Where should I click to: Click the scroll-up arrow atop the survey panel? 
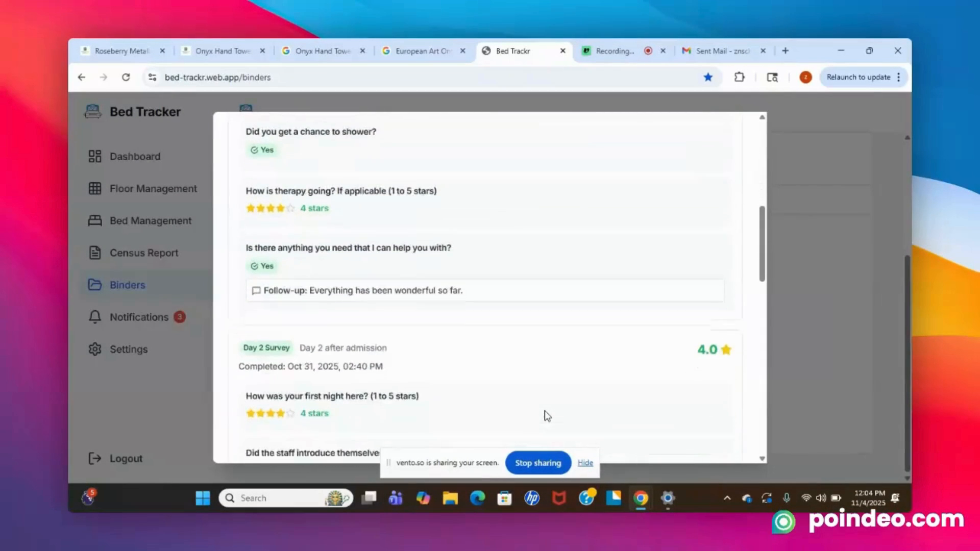point(762,116)
